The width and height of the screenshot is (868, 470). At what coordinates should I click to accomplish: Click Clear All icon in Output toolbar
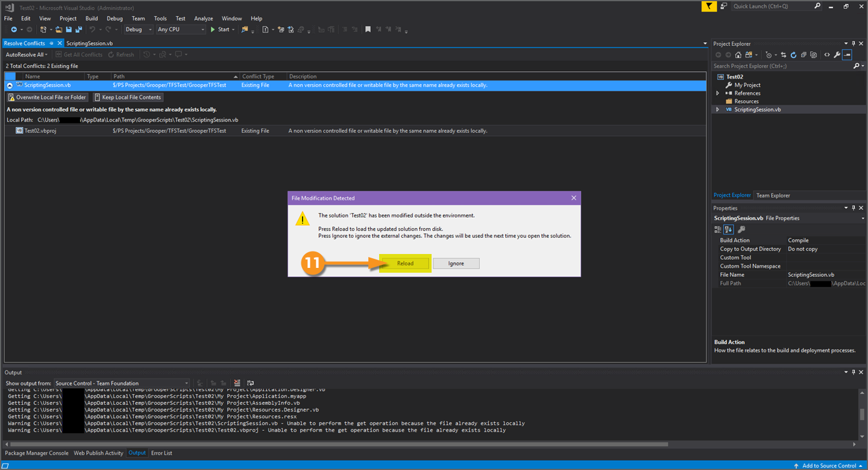[x=237, y=383]
